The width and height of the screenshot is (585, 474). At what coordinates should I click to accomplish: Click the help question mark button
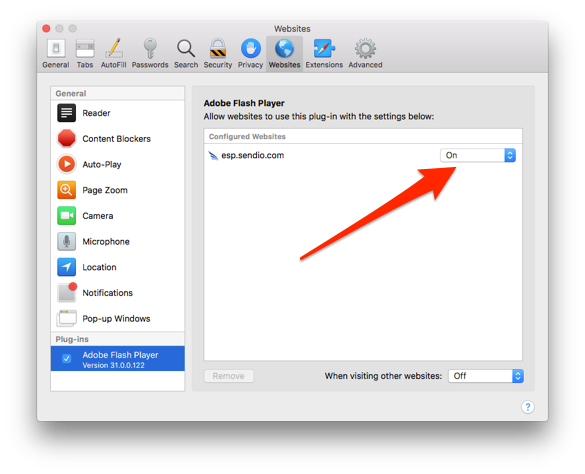click(x=528, y=407)
